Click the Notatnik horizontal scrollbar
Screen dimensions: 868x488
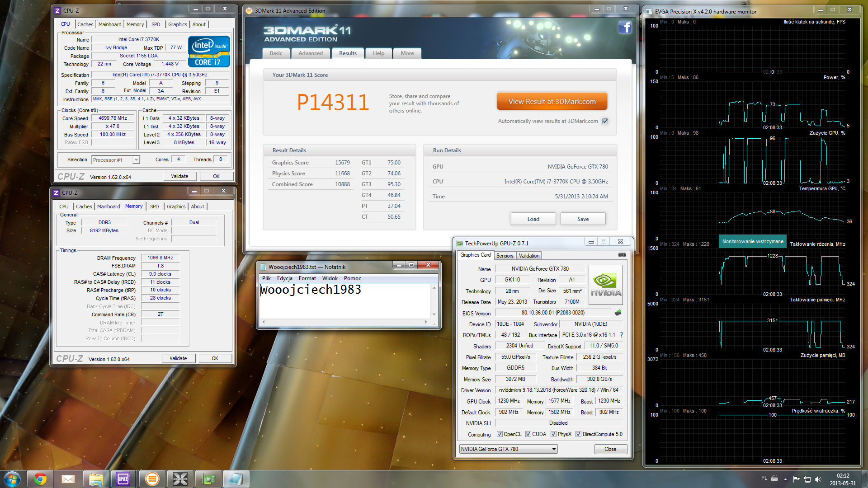(344, 322)
